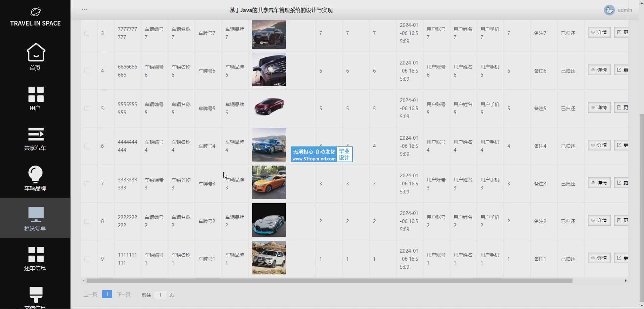The height and width of the screenshot is (309, 644).
Task: View 详情 for order 1111111111
Action: coord(599,258)
